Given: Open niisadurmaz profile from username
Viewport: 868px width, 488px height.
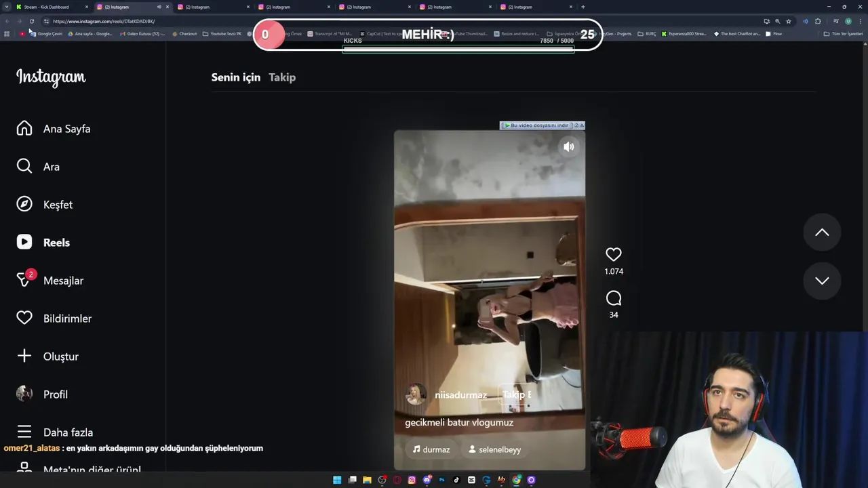Looking at the screenshot, I should tap(461, 395).
